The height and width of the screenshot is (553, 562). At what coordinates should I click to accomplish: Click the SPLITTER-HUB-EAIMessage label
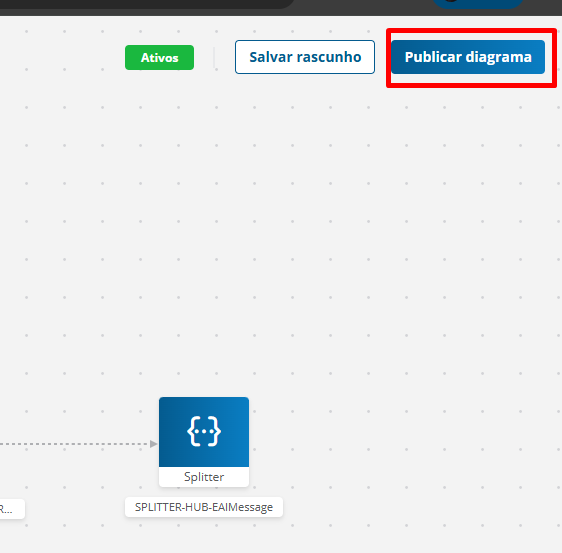(x=204, y=507)
